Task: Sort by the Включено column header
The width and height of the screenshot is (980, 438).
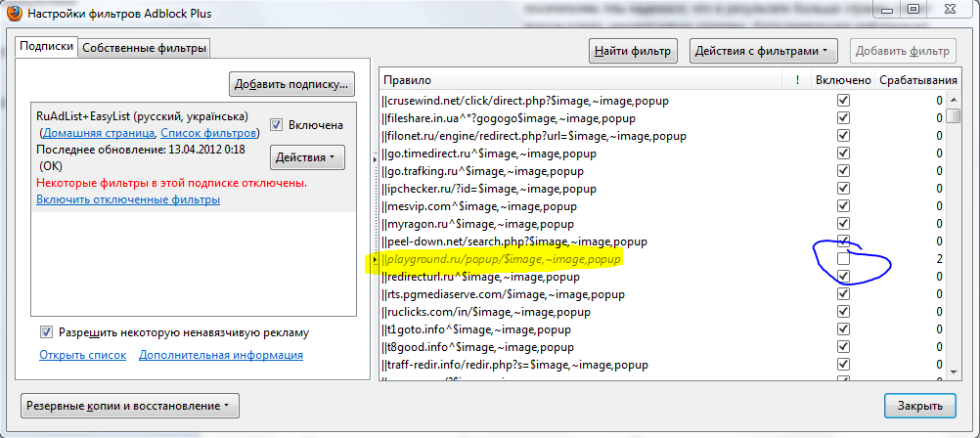Action: 842,80
